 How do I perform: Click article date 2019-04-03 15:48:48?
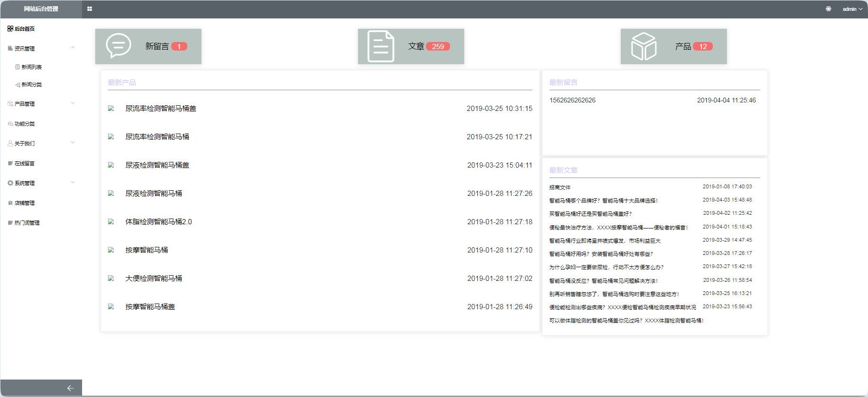pyautogui.click(x=727, y=200)
